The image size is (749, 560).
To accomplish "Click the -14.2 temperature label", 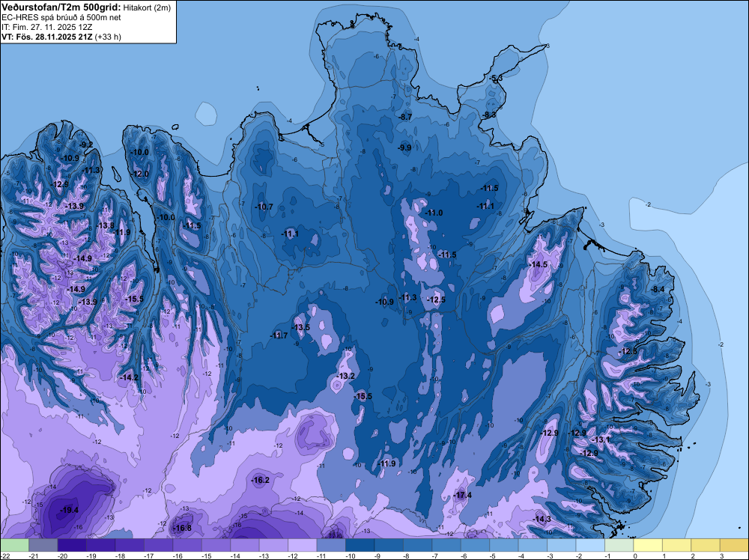I will tap(129, 377).
